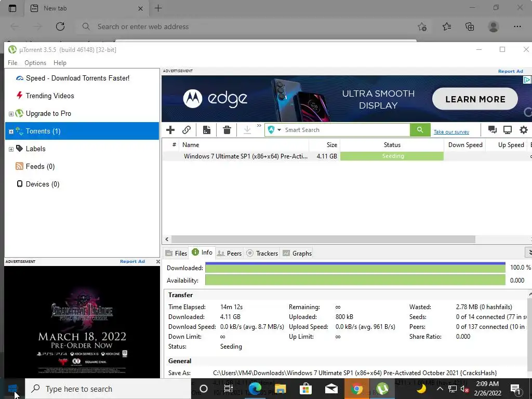Expand the Labels node

point(11,149)
